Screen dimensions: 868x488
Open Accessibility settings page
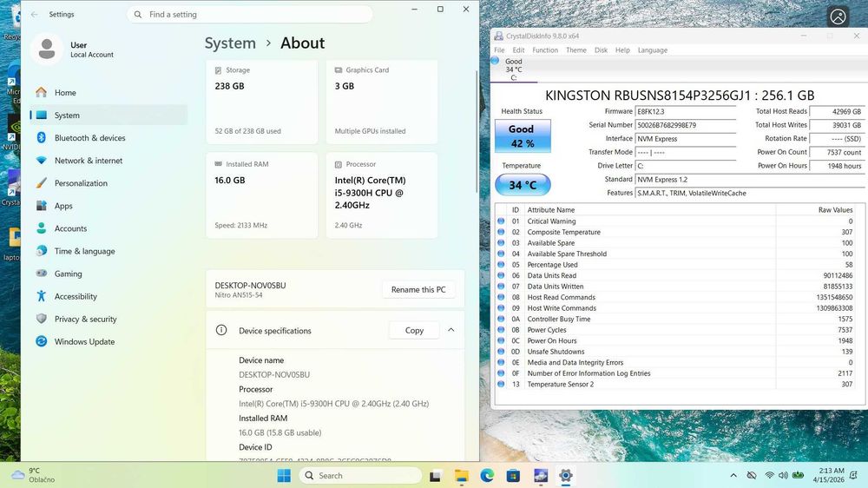click(108, 296)
